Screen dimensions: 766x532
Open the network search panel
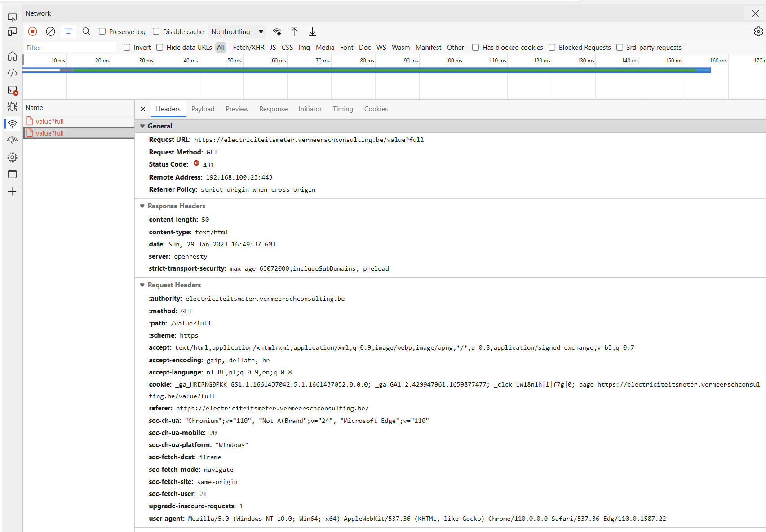tap(86, 31)
